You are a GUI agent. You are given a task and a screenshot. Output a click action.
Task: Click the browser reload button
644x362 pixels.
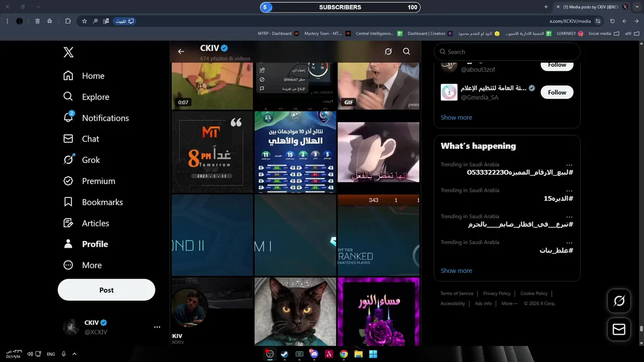click(x=612, y=21)
